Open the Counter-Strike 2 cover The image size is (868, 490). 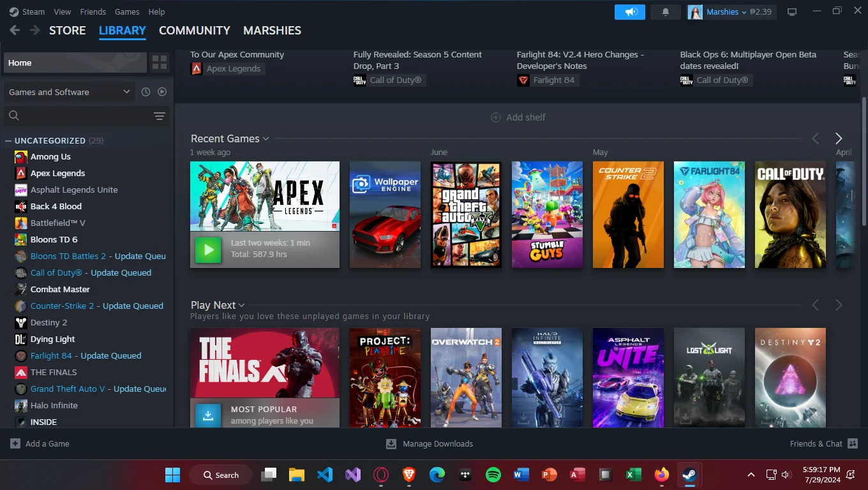point(628,214)
